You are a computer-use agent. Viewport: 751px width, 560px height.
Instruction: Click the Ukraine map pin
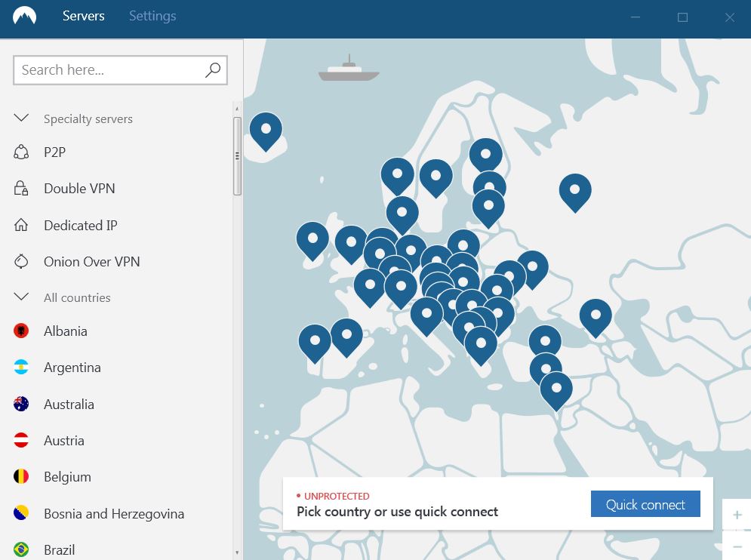(x=532, y=268)
